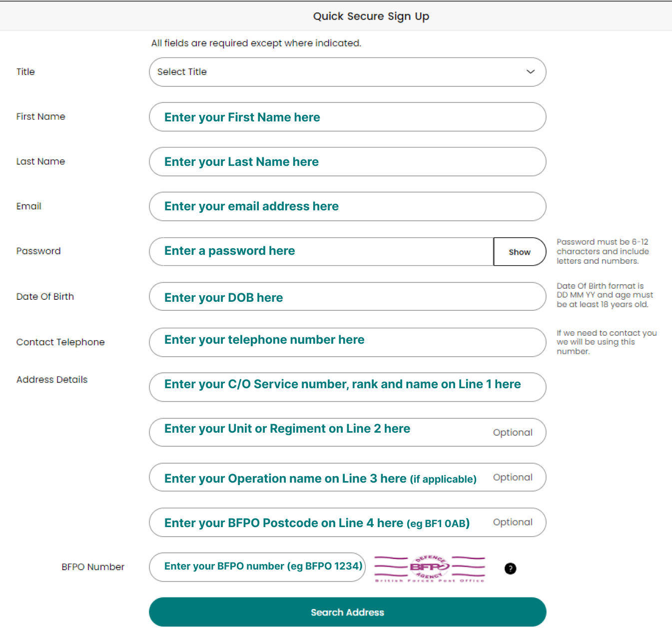Select the password entry field
Screen dimensions: 672x634
[x=321, y=252]
